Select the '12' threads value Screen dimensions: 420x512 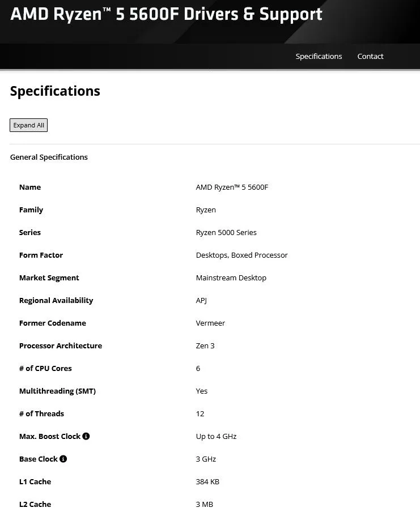click(200, 413)
